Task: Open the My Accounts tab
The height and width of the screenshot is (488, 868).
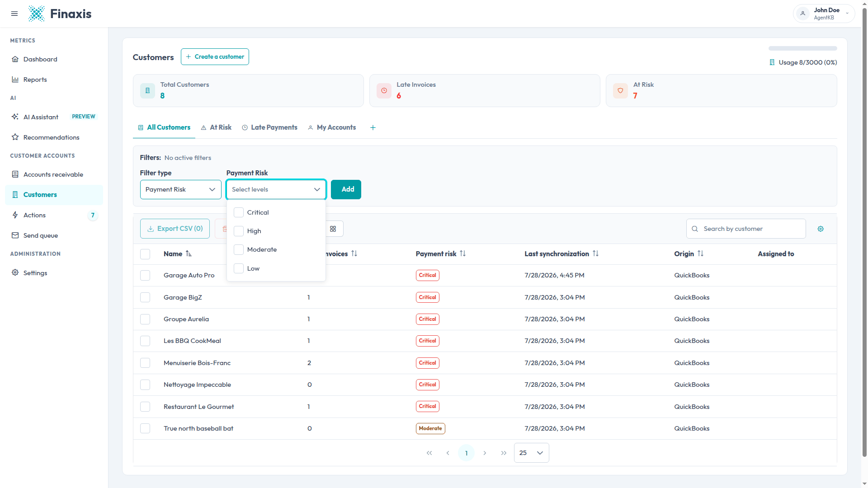Action: tap(332, 127)
